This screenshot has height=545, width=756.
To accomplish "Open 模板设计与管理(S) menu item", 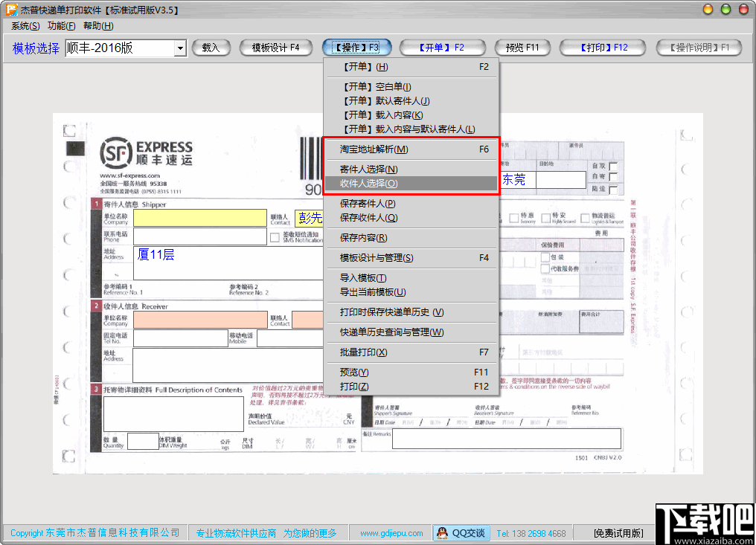I will [411, 258].
